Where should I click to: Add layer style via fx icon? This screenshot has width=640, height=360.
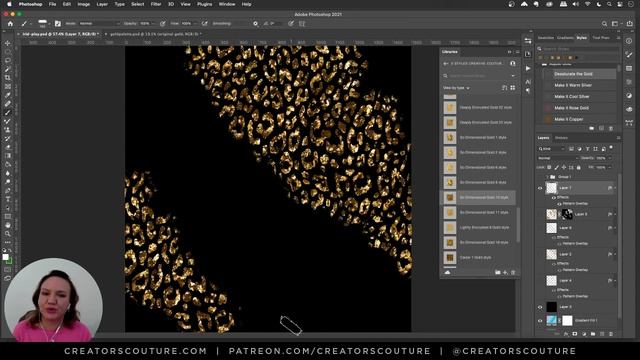(566, 334)
